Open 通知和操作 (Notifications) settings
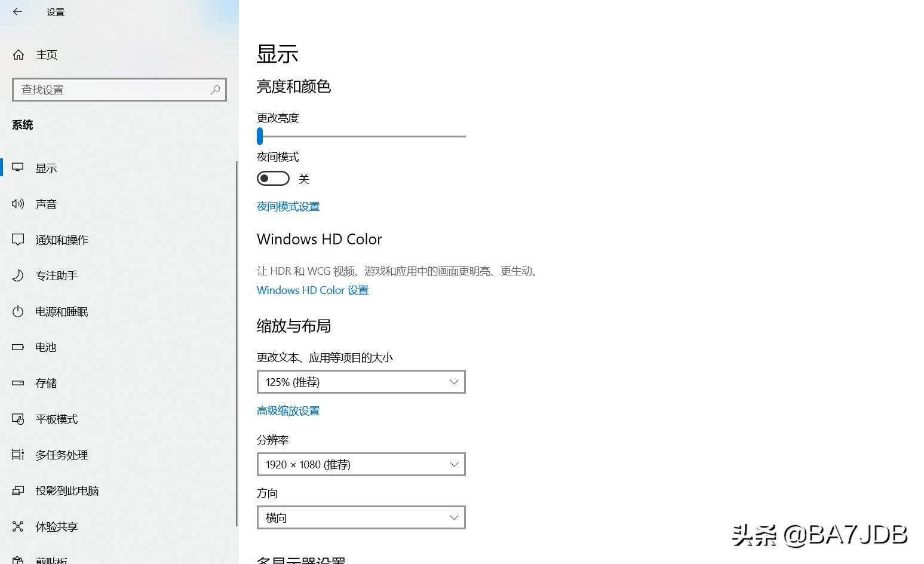 pyautogui.click(x=62, y=240)
